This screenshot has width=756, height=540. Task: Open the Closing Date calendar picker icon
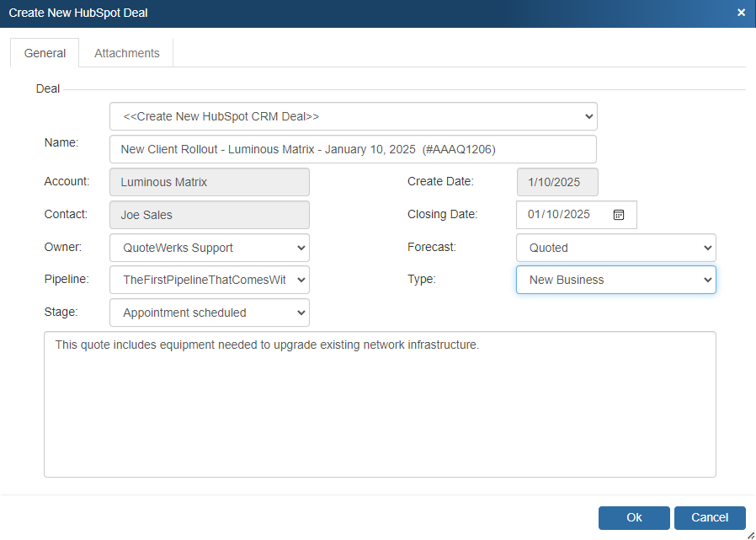coord(619,215)
